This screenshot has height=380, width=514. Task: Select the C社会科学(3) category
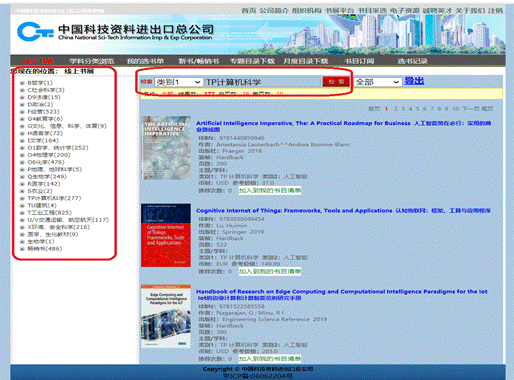(x=46, y=90)
